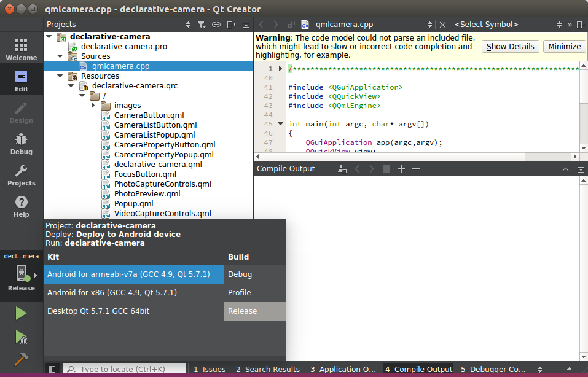This screenshot has width=588, height=377.
Task: Click the locator search field
Action: pyautogui.click(x=125, y=369)
